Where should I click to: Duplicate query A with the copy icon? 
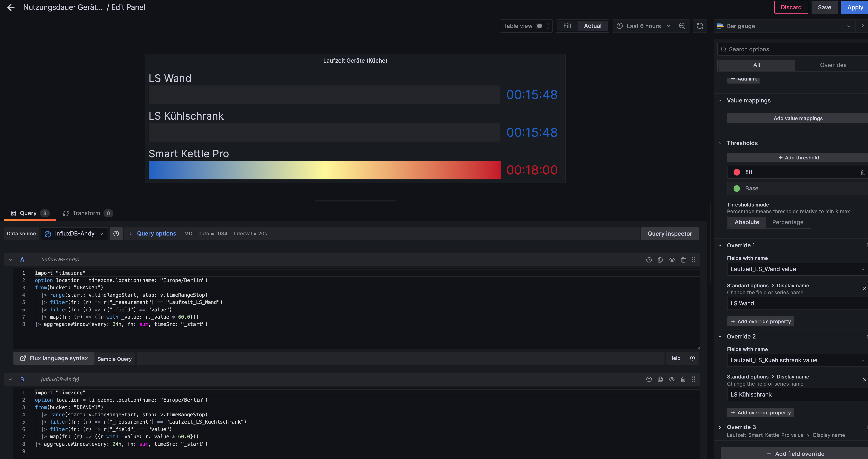coord(660,260)
